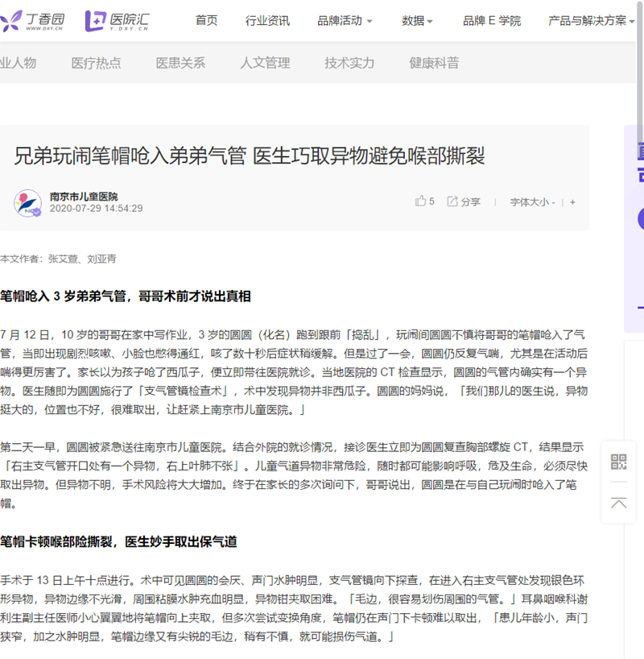Select the 医疗热点 category tab
The image size is (644, 659).
[x=98, y=62]
